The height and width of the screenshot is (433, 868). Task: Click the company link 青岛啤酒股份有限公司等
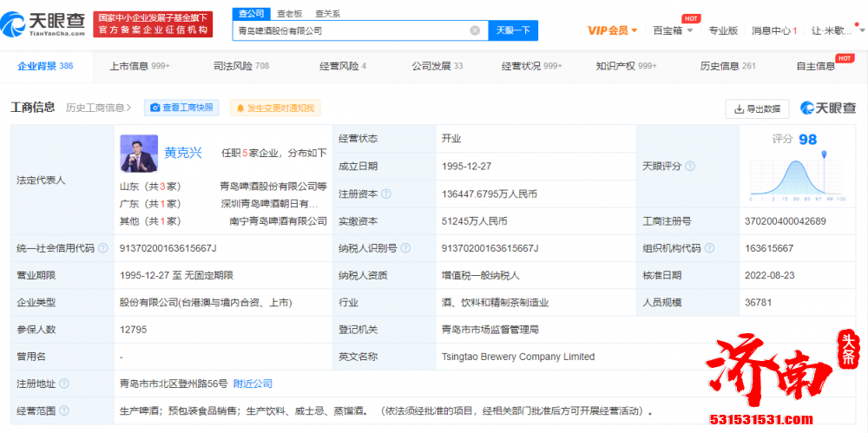(273, 186)
